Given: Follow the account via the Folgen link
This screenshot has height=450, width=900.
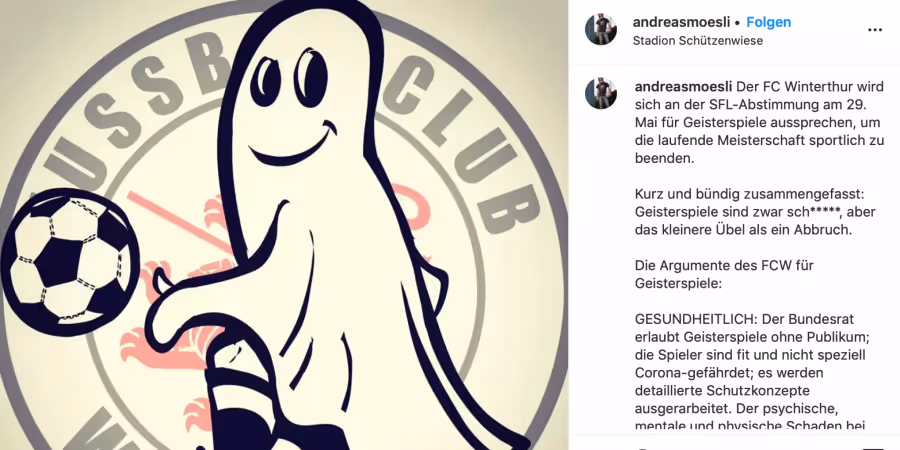Looking at the screenshot, I should tap(769, 22).
